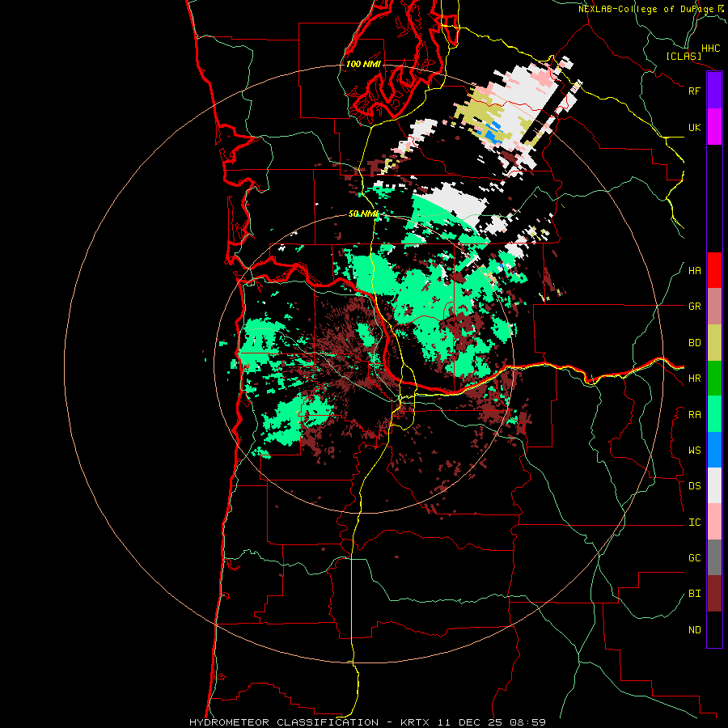Select the IC pink legend swatch

714,522
